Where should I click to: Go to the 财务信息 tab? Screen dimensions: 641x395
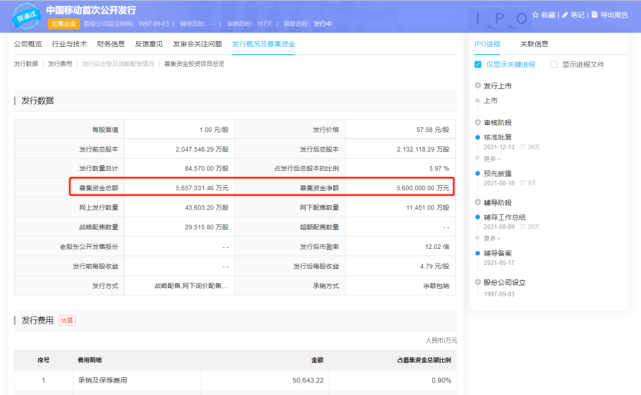click(111, 44)
